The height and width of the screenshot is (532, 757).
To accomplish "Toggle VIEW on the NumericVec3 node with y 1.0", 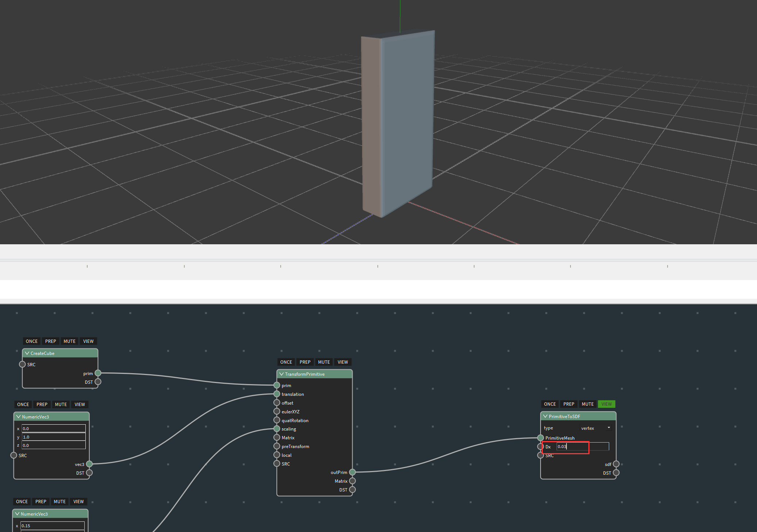I will click(x=80, y=404).
